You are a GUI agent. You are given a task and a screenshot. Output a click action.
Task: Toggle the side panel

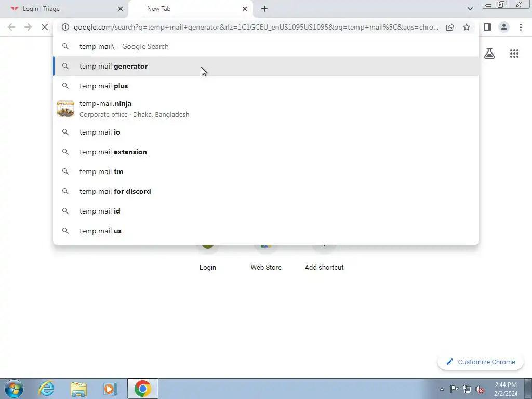pyautogui.click(x=487, y=27)
